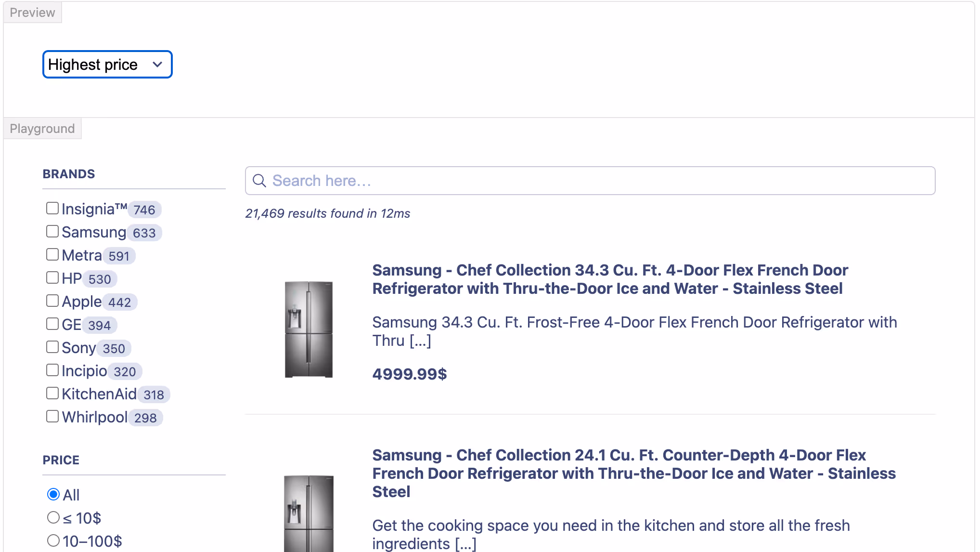Check the Insignia brand checkbox
The image size is (980, 552).
coord(52,209)
